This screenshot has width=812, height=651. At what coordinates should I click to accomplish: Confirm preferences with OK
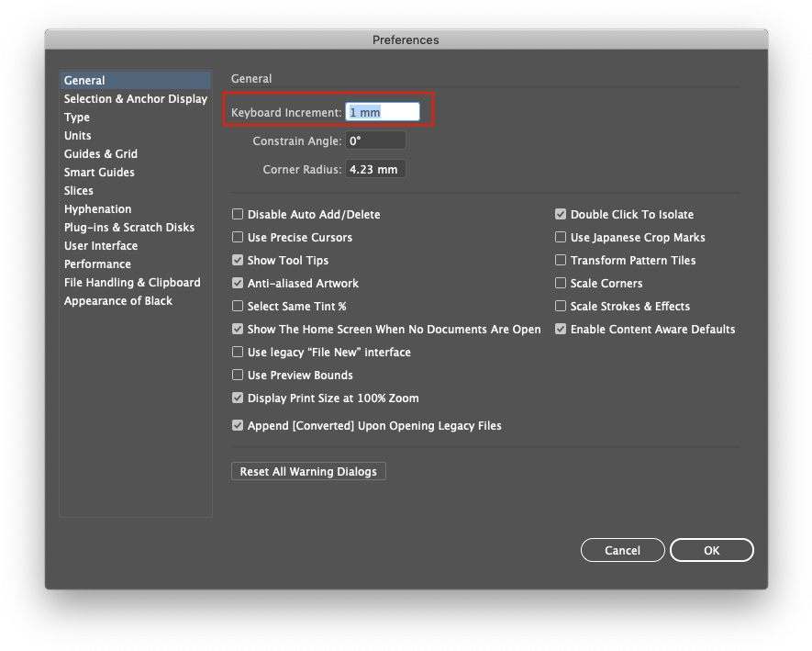(x=712, y=550)
